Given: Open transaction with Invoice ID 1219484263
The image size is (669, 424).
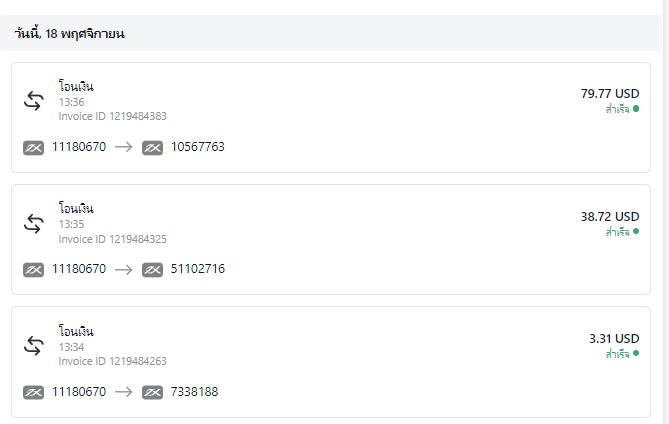Looking at the screenshot, I should 331,362.
